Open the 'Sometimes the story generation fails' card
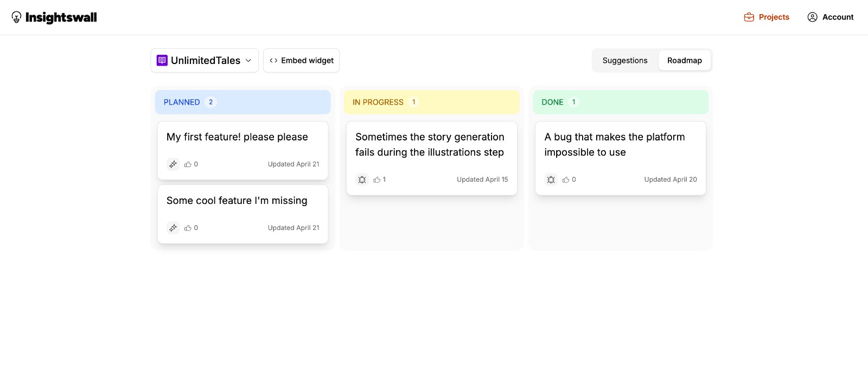The height and width of the screenshot is (391, 868). tap(429, 145)
